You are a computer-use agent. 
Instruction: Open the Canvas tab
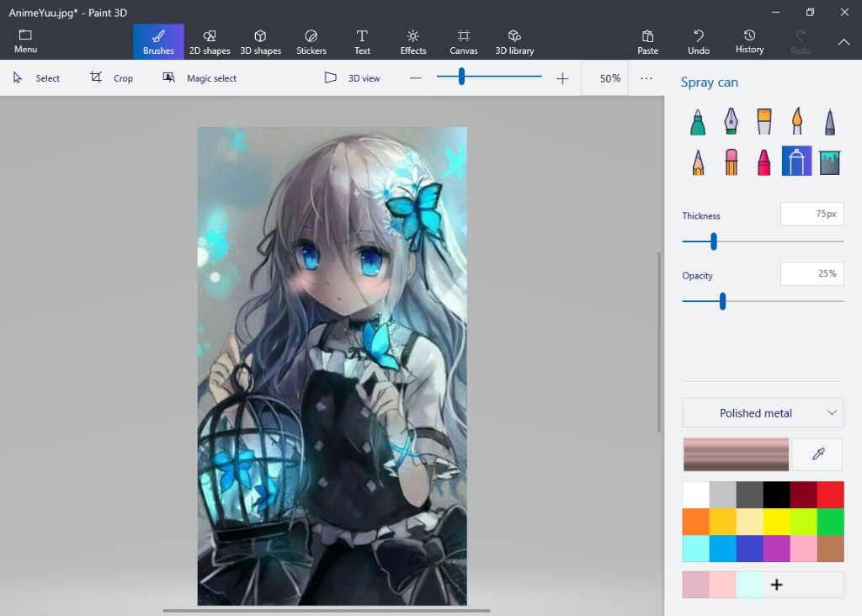[x=464, y=42]
